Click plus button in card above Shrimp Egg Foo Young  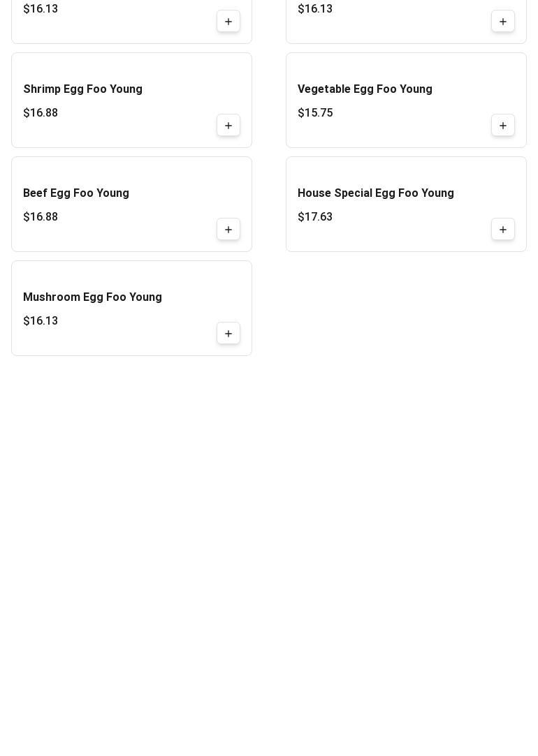tap(228, 22)
